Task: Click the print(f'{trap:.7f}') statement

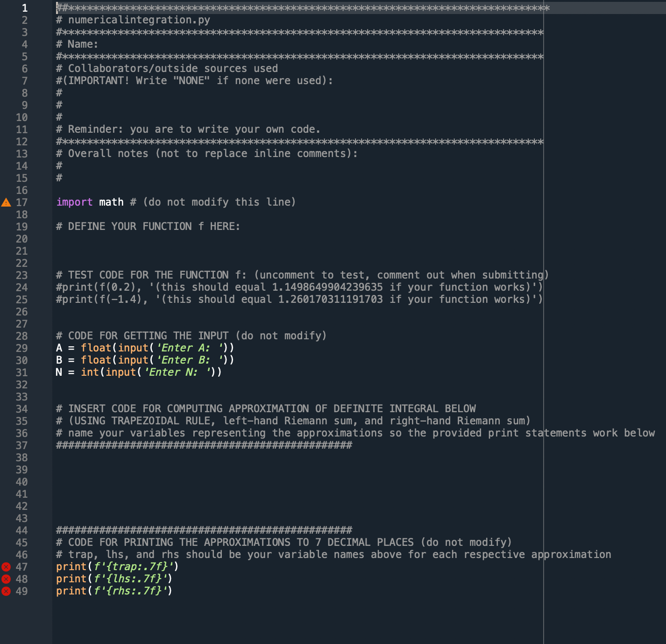Action: pyautogui.click(x=117, y=566)
